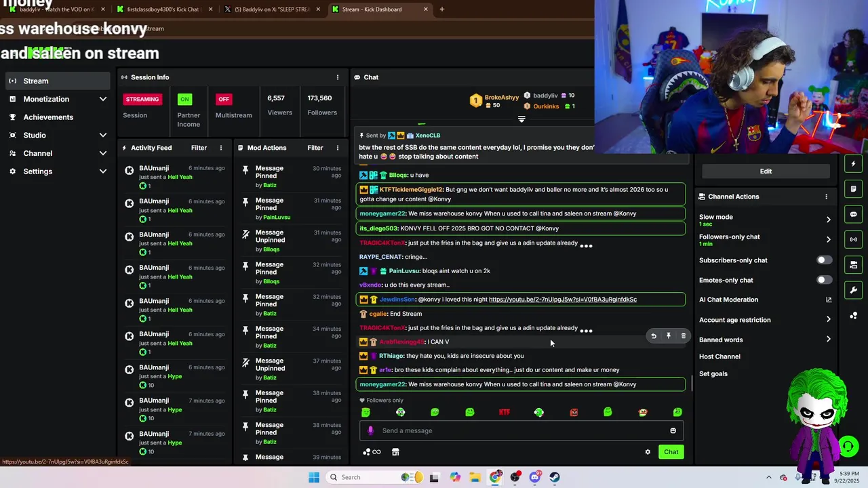Open Steam from the taskbar
Screen dimensions: 868x488
click(x=555, y=477)
